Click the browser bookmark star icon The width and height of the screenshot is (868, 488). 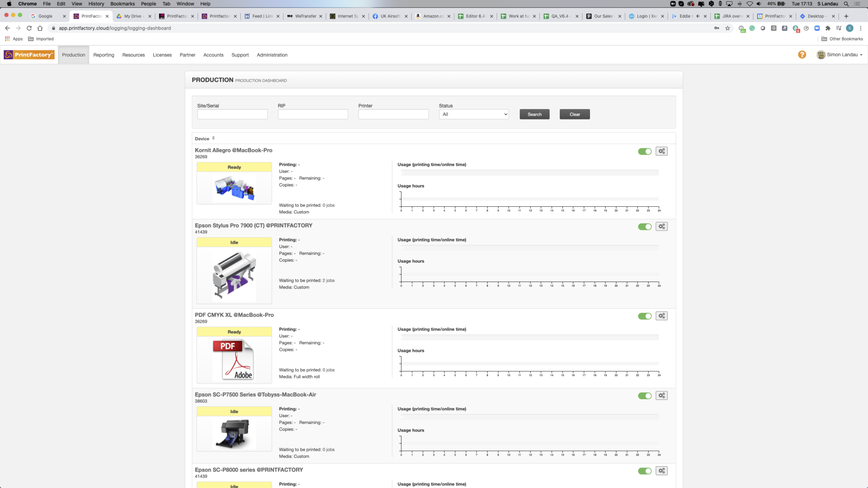(x=728, y=28)
